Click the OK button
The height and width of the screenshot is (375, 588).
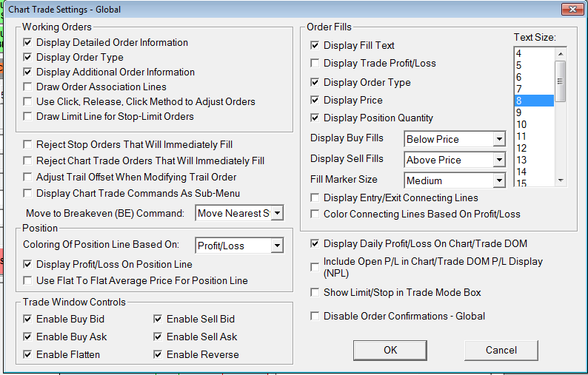[x=390, y=350]
